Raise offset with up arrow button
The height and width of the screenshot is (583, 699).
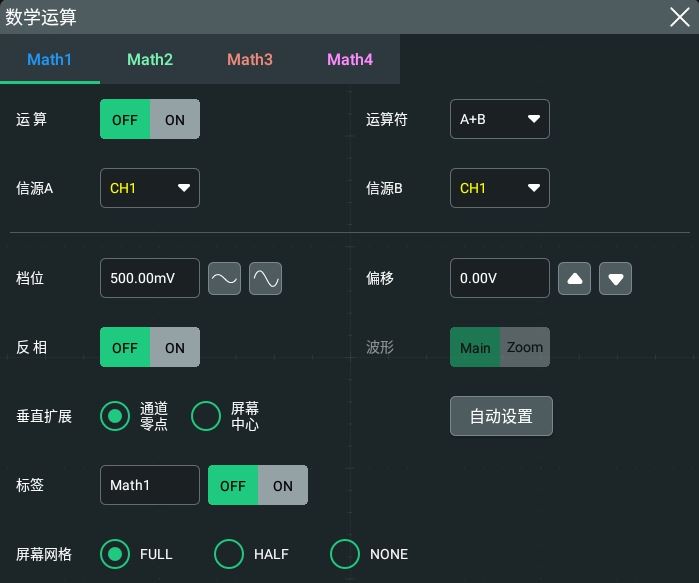click(574, 279)
